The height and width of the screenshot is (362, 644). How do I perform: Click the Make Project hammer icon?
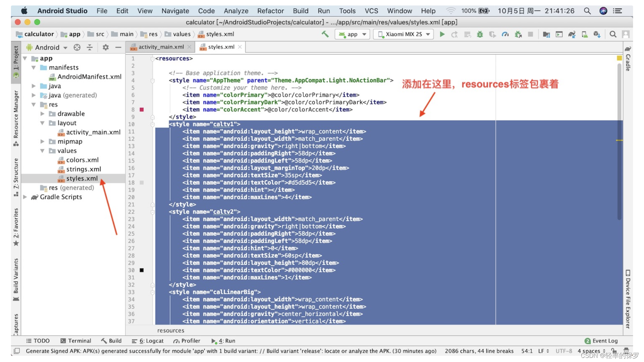click(x=325, y=34)
